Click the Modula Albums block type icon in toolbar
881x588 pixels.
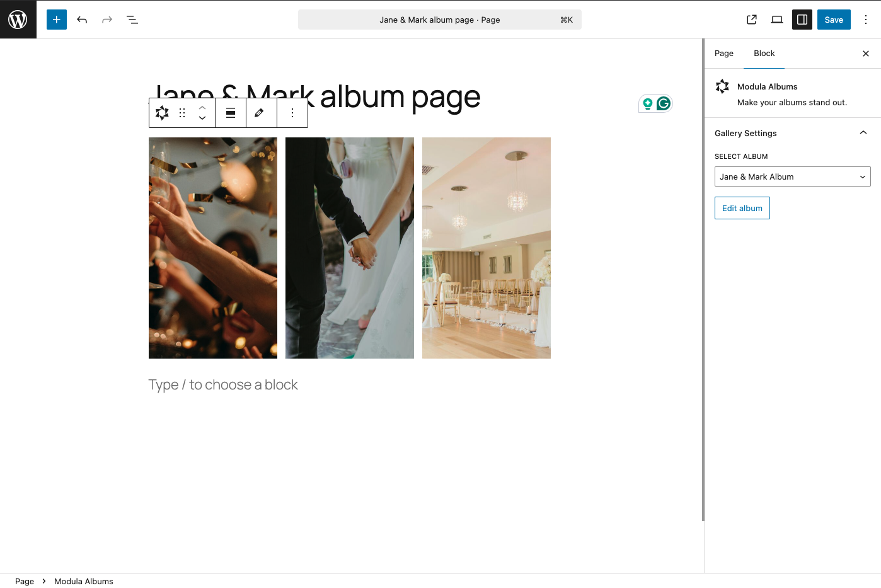point(162,113)
